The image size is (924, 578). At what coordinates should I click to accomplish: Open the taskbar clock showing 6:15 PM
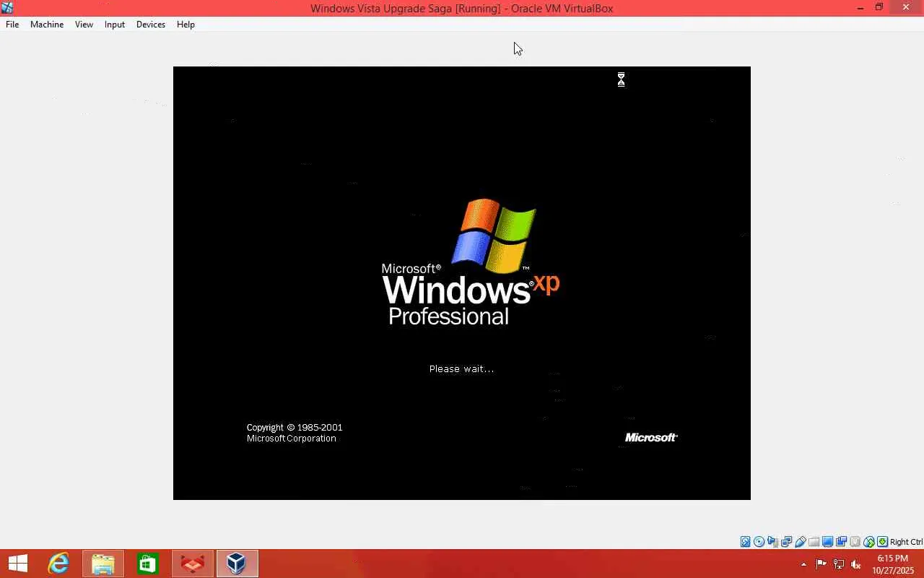click(893, 564)
